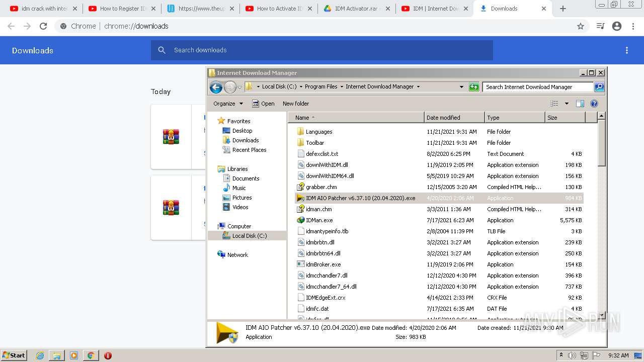Click New folder button
Screen dimensions: 644x362
point(296,104)
